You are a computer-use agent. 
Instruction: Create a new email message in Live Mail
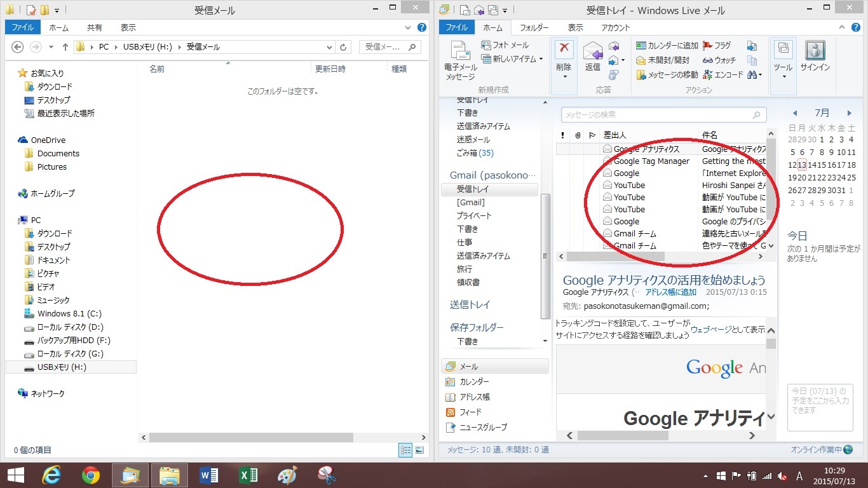tap(461, 61)
